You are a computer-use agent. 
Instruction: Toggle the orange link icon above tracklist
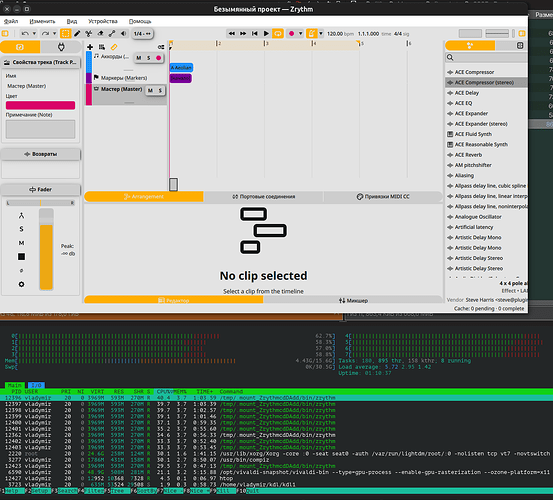click(114, 47)
